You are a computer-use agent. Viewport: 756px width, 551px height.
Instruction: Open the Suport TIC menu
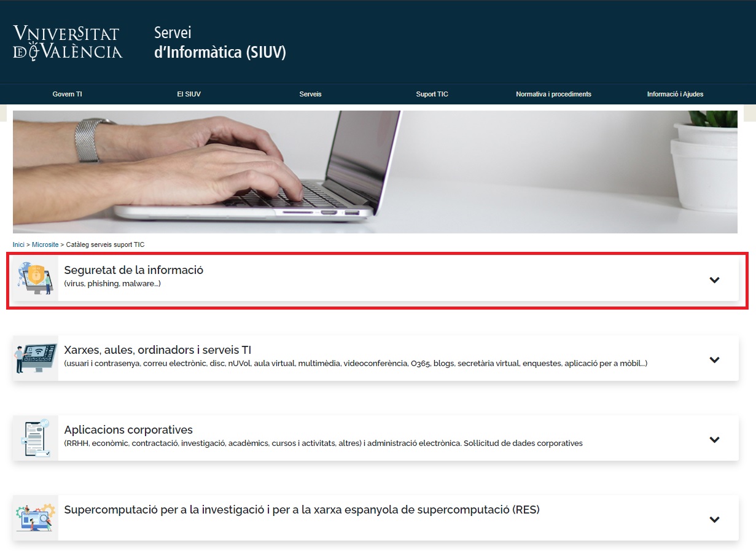pyautogui.click(x=432, y=94)
